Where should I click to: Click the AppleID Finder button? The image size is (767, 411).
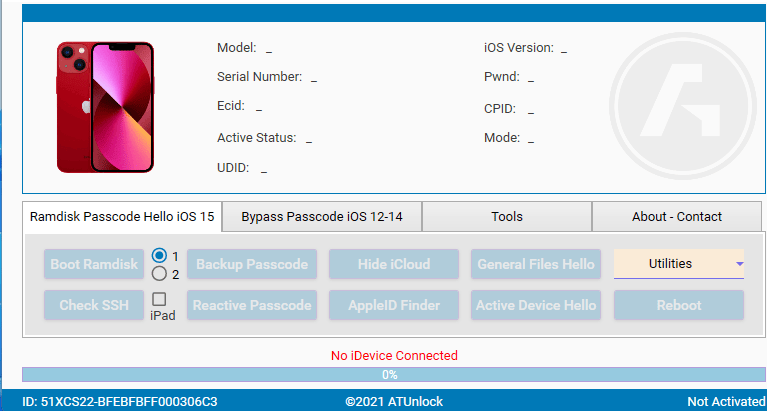point(394,305)
